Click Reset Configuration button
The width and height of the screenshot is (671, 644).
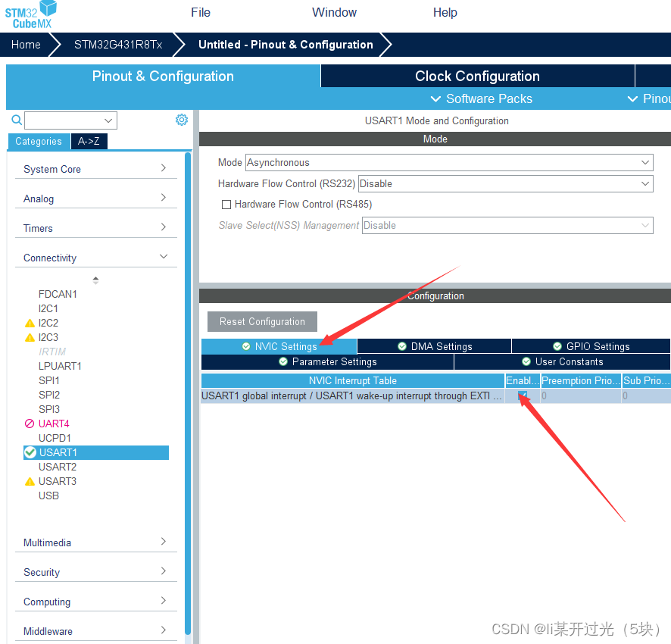[x=262, y=321]
